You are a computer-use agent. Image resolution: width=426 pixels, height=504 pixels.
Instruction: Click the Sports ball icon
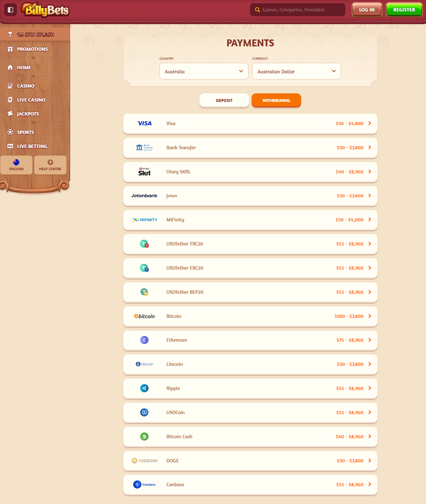pyautogui.click(x=10, y=132)
